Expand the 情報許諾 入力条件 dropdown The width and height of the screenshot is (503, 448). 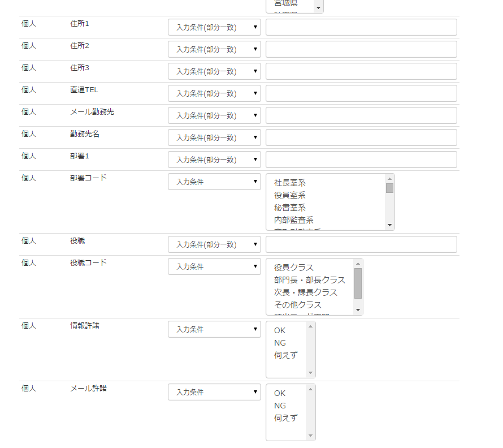pos(214,329)
